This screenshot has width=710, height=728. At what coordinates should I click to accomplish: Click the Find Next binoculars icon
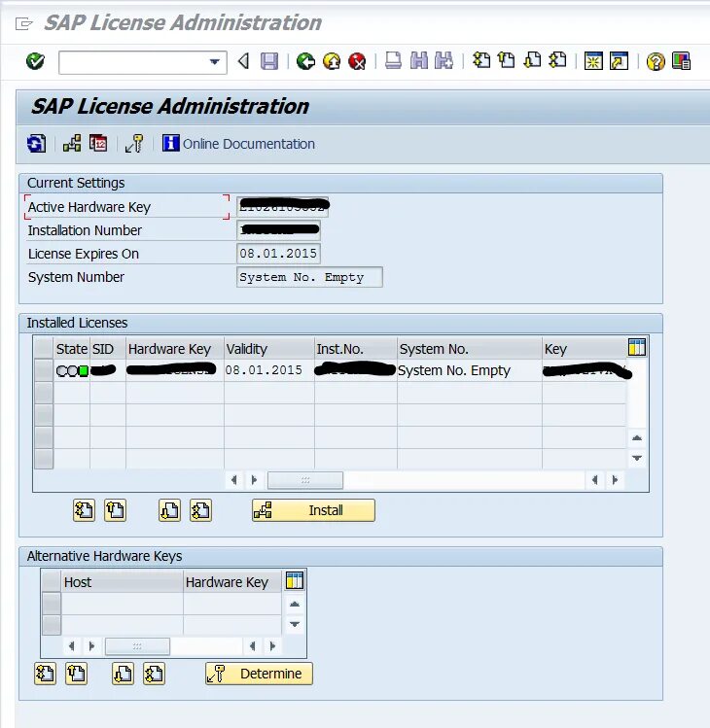tap(444, 61)
